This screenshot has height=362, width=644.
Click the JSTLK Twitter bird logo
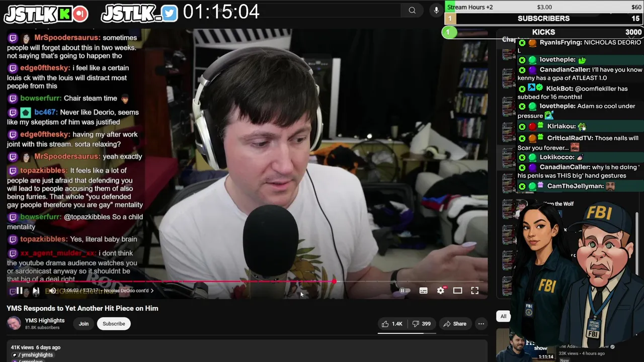(x=139, y=14)
